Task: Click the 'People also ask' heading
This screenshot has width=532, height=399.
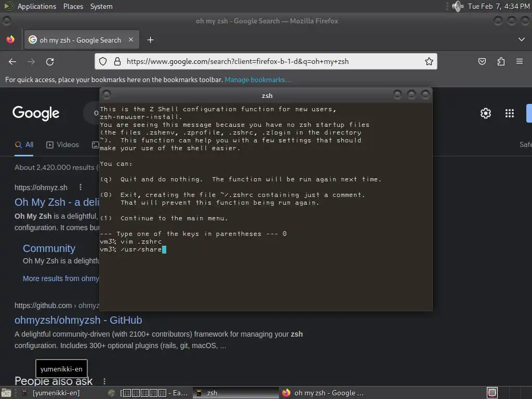Action: (x=54, y=381)
